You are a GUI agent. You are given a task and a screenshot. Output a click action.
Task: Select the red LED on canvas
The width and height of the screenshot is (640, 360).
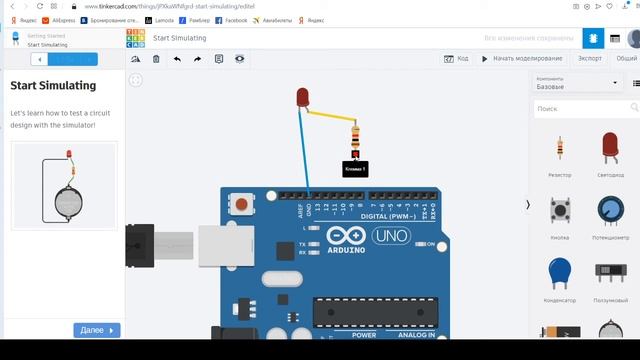302,97
